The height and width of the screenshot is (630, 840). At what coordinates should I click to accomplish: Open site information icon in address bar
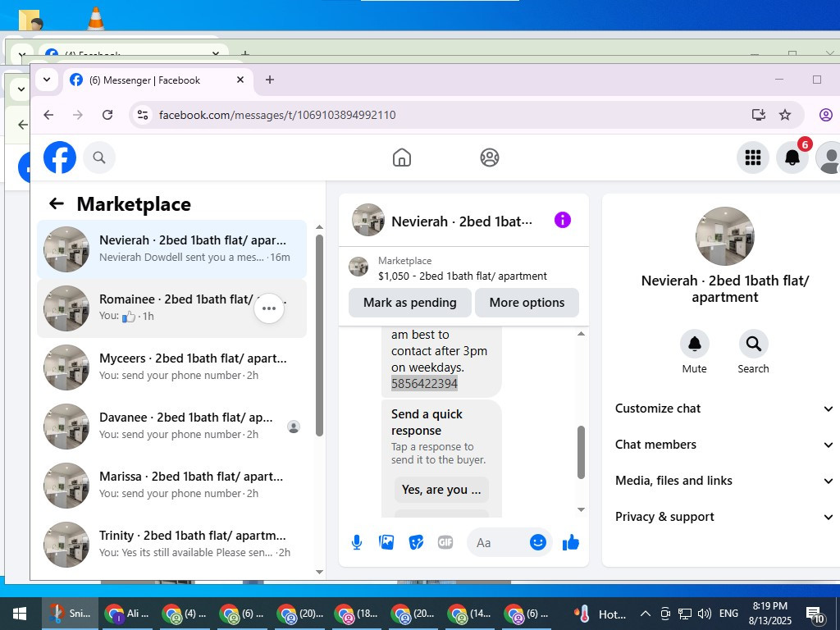click(x=143, y=115)
